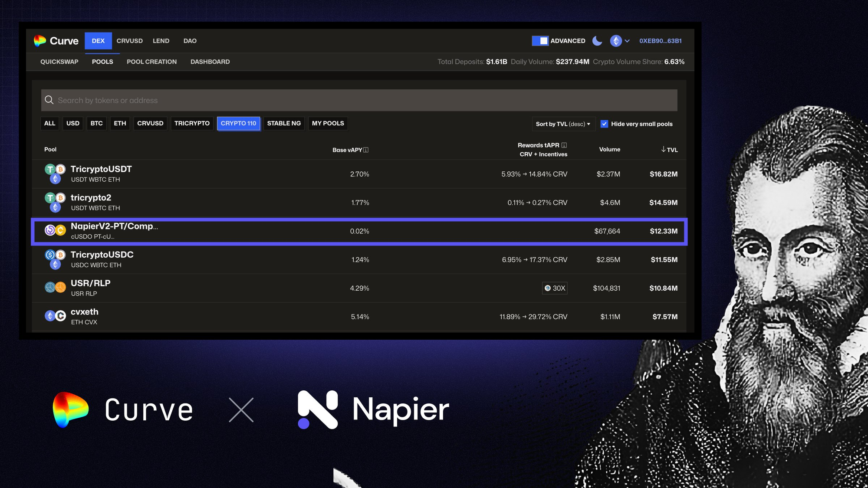Image resolution: width=868 pixels, height=488 pixels.
Task: Sort by Volume column header
Action: [x=609, y=149]
